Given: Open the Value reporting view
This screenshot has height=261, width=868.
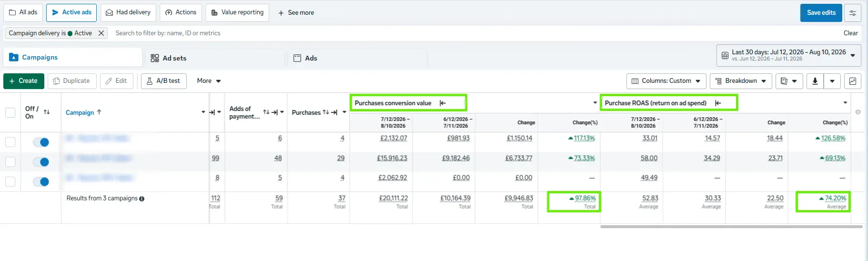Looking at the screenshot, I should coord(237,12).
